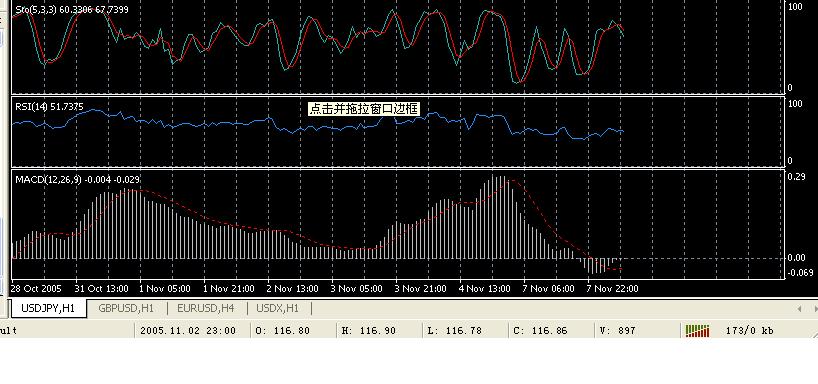818x384 pixels.
Task: Click the 0 level on Stochastic scale
Action: tap(789, 88)
